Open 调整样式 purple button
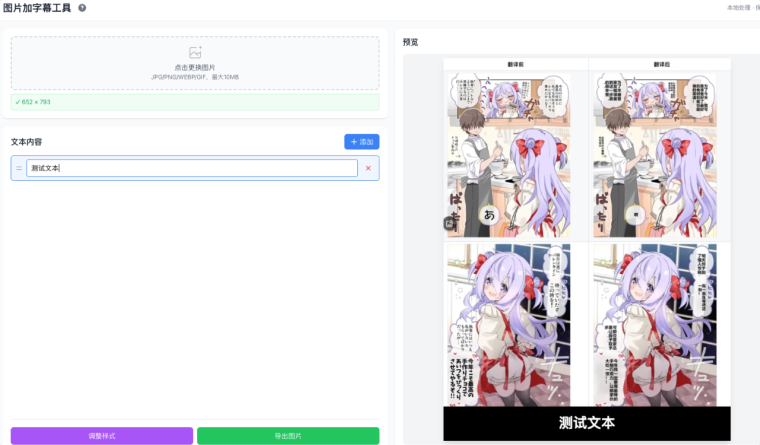760x445 pixels. point(102,436)
